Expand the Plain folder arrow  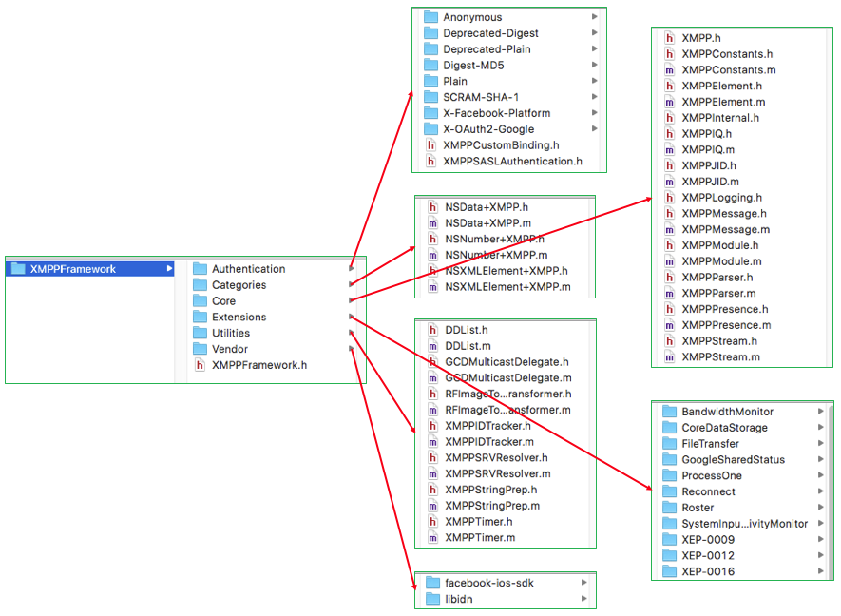point(594,81)
